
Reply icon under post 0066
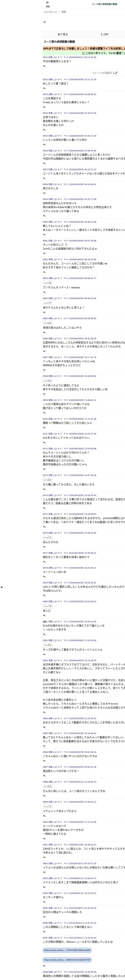(x=44, y=351)
